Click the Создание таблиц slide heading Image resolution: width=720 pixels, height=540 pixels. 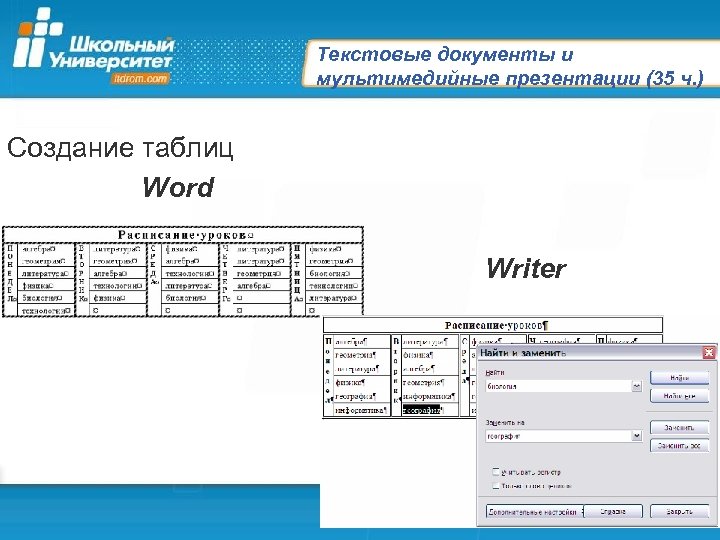click(120, 148)
